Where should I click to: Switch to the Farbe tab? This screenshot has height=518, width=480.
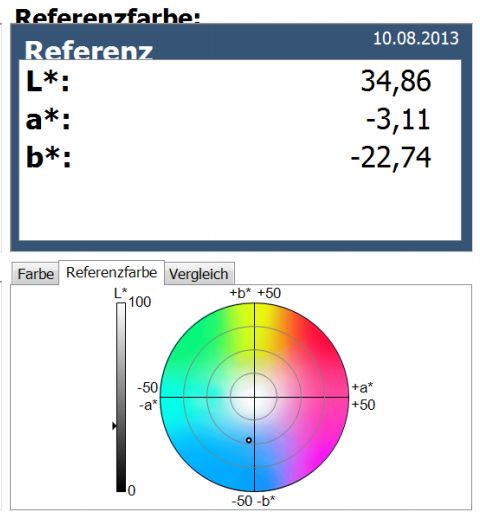(35, 274)
